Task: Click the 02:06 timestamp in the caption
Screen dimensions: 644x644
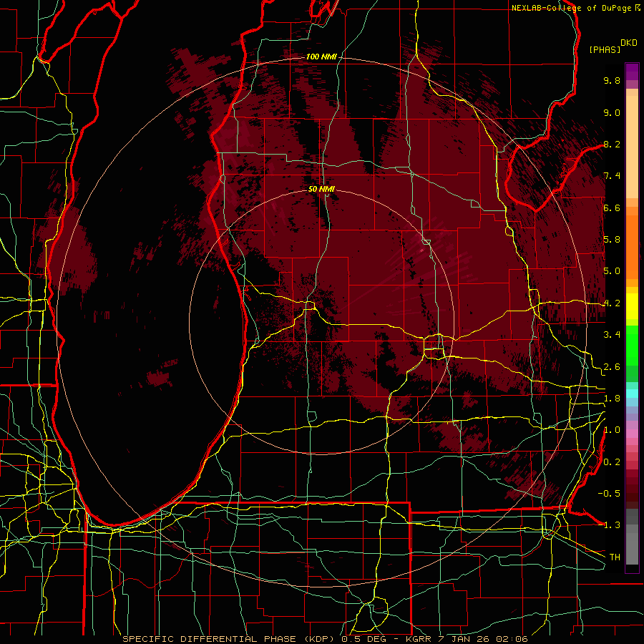Action: pyautogui.click(x=511, y=639)
